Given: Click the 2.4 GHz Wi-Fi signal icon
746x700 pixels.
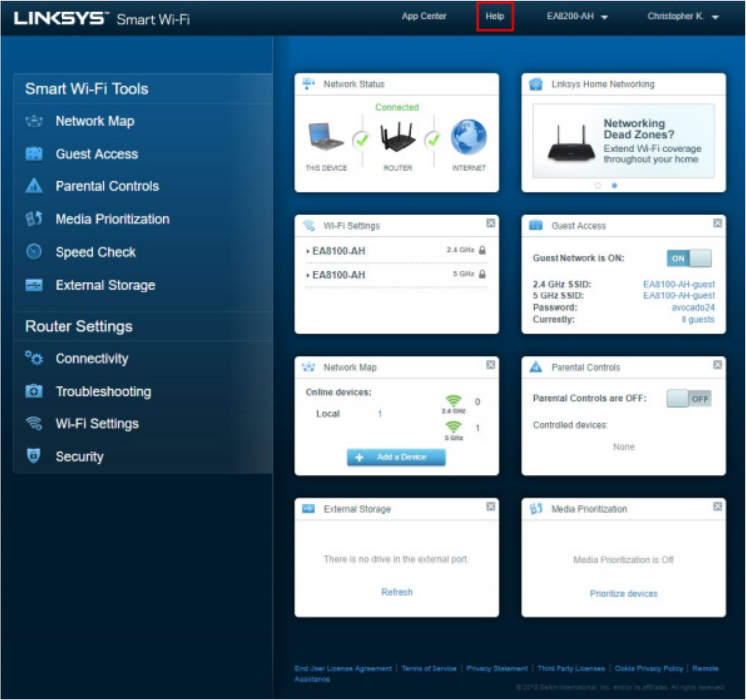Looking at the screenshot, I should pos(454,401).
